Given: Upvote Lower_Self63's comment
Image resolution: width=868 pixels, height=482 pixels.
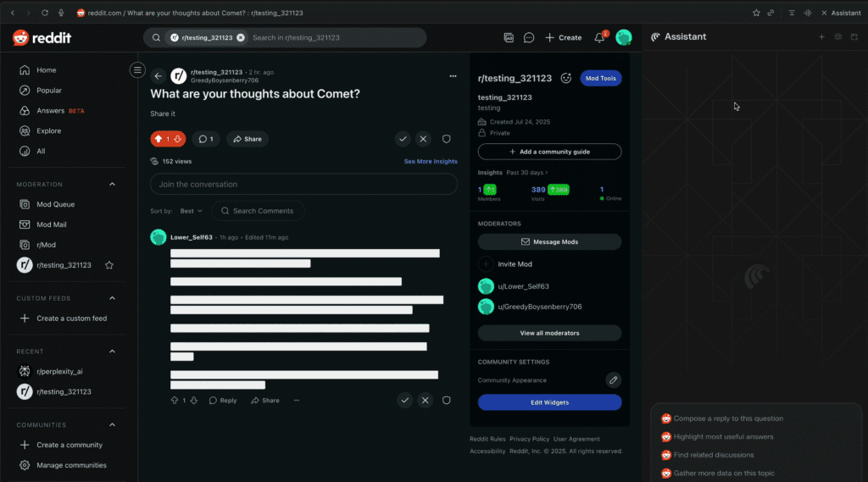Looking at the screenshot, I should [175, 400].
